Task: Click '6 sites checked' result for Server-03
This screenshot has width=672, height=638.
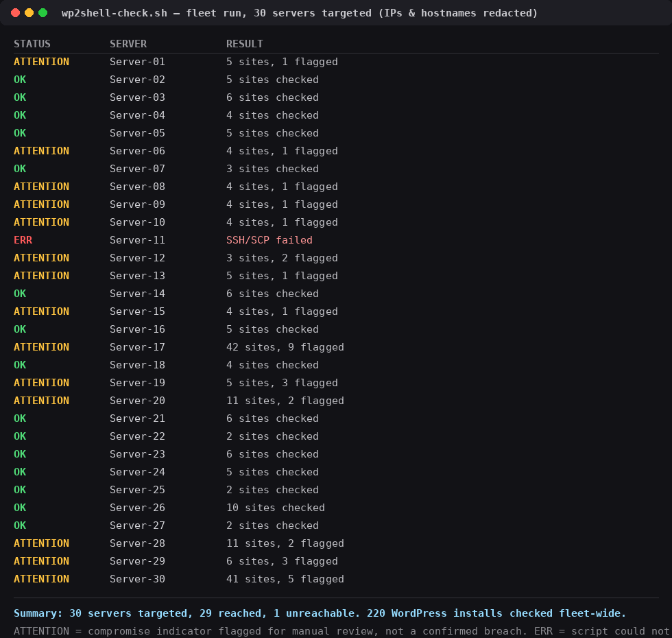Action: (273, 97)
